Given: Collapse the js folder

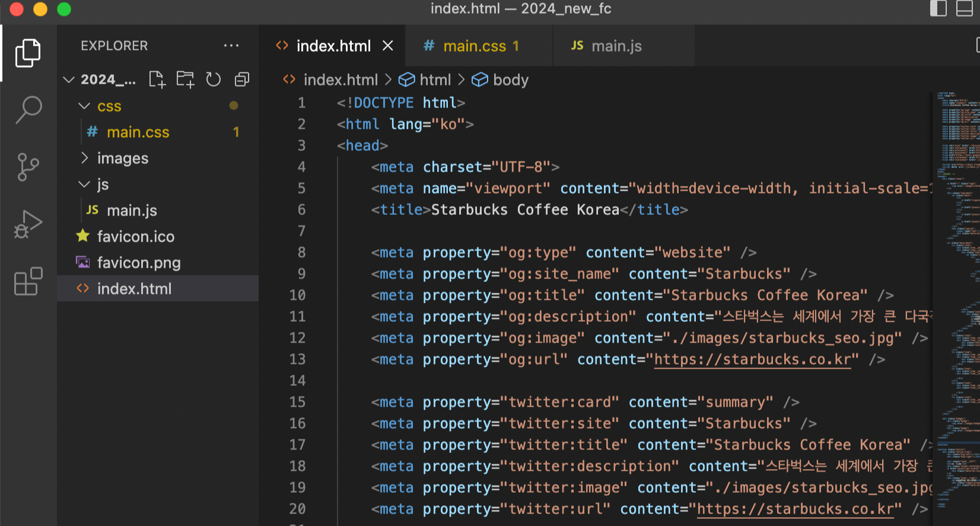Looking at the screenshot, I should coord(84,184).
